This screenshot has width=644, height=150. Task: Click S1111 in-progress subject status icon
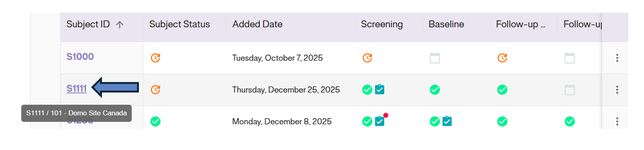155,90
